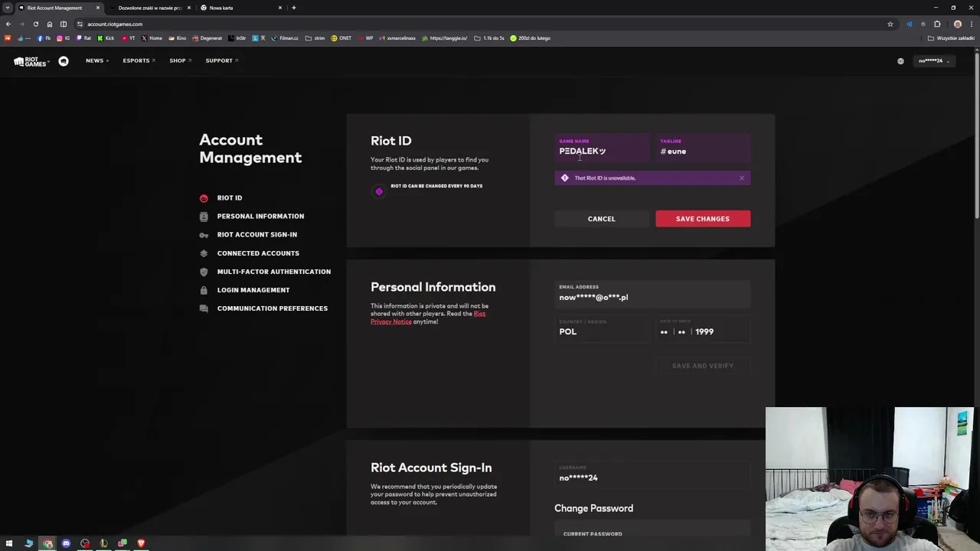Screen dimensions: 980x551
Task: Open a new browser tab with plus button
Action: pyautogui.click(x=294, y=8)
